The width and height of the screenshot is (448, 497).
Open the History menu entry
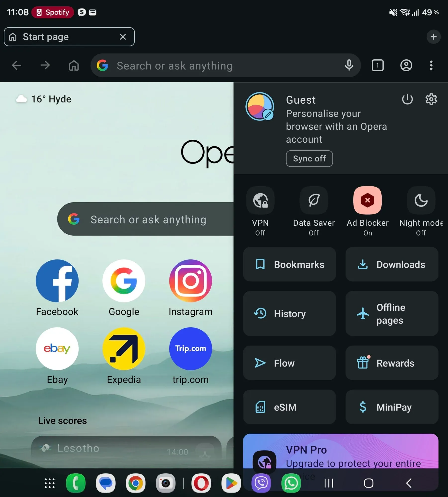(x=289, y=314)
